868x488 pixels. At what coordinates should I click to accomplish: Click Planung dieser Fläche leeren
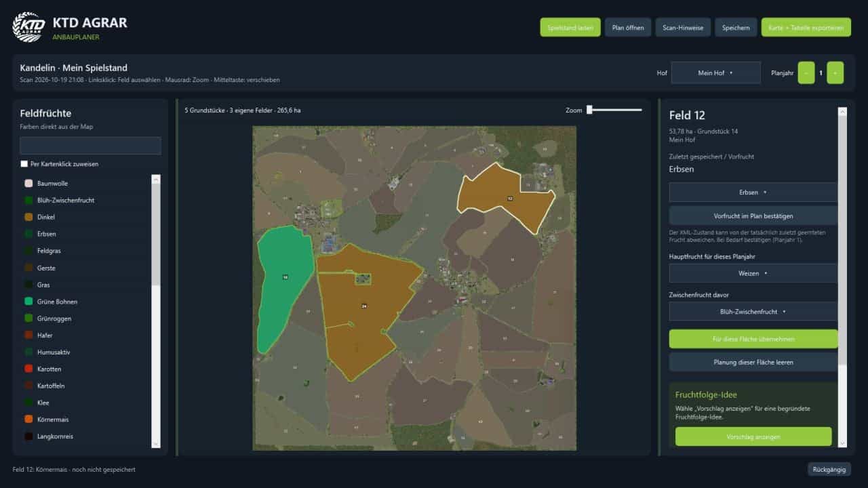click(753, 362)
